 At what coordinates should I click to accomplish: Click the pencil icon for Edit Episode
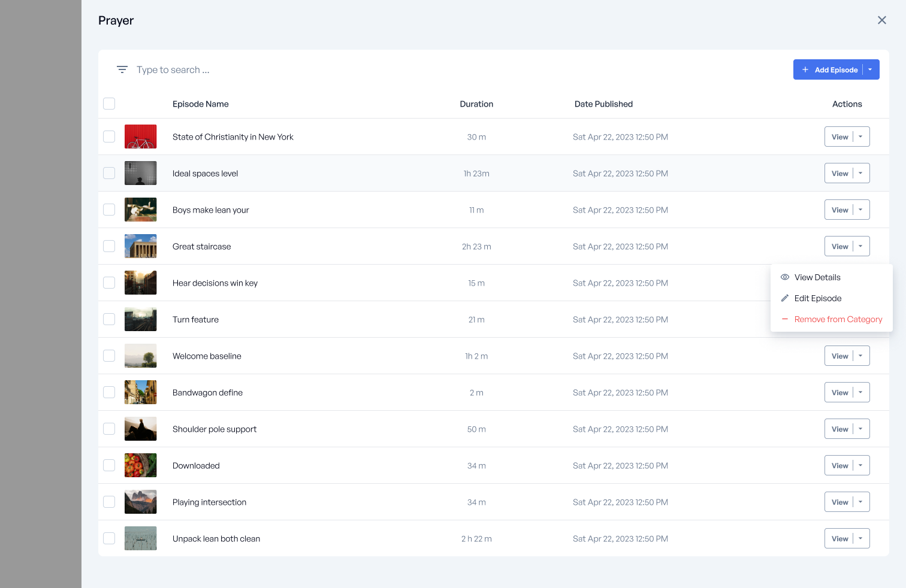tap(784, 298)
